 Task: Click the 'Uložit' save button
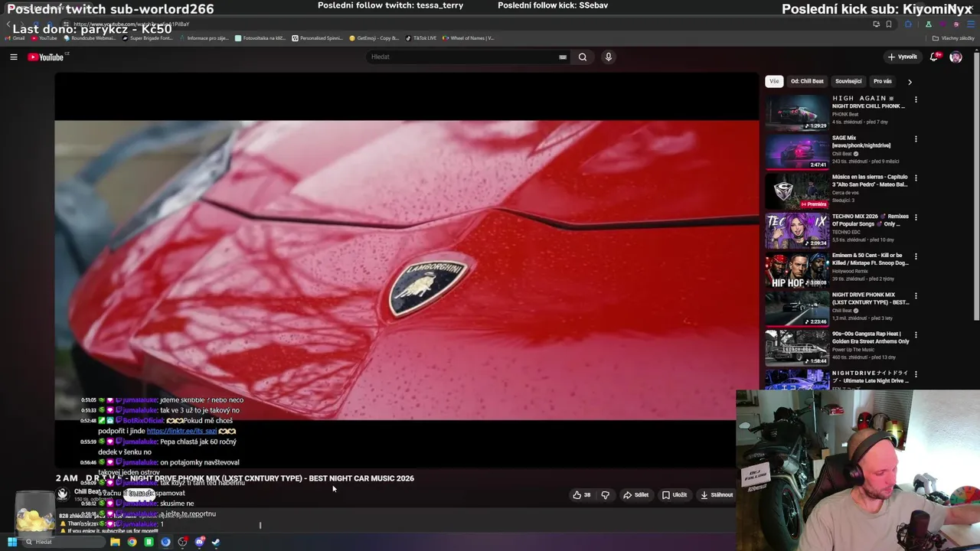[675, 495]
